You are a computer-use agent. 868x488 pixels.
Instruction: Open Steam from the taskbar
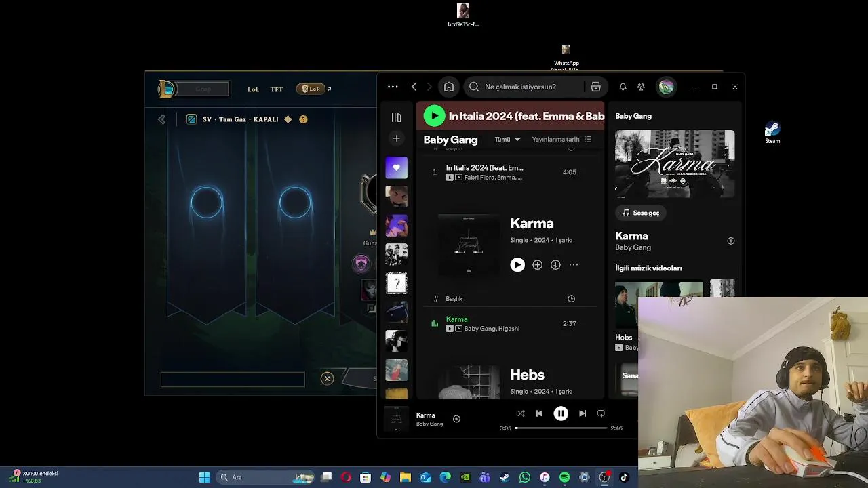[505, 477]
